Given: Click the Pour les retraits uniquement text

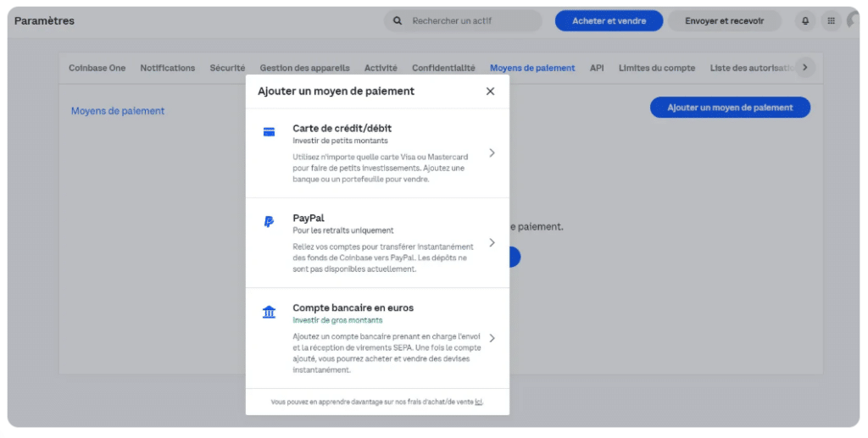Looking at the screenshot, I should coord(343,230).
